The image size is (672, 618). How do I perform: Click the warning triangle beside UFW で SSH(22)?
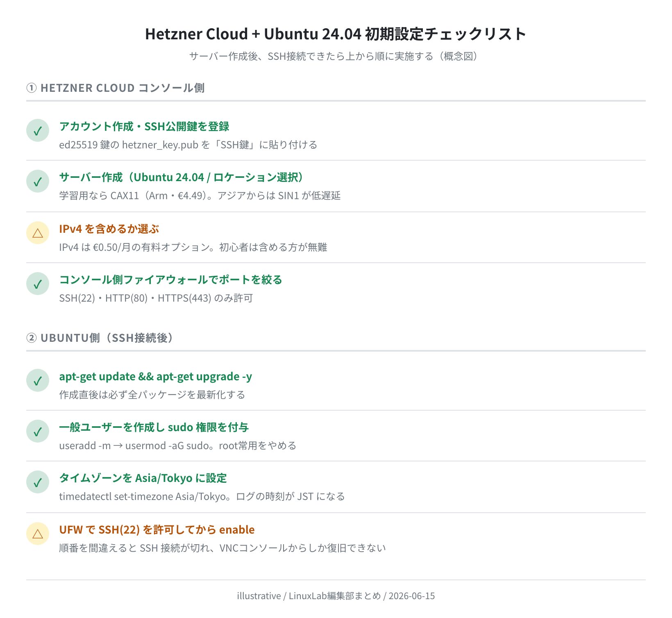point(38,534)
